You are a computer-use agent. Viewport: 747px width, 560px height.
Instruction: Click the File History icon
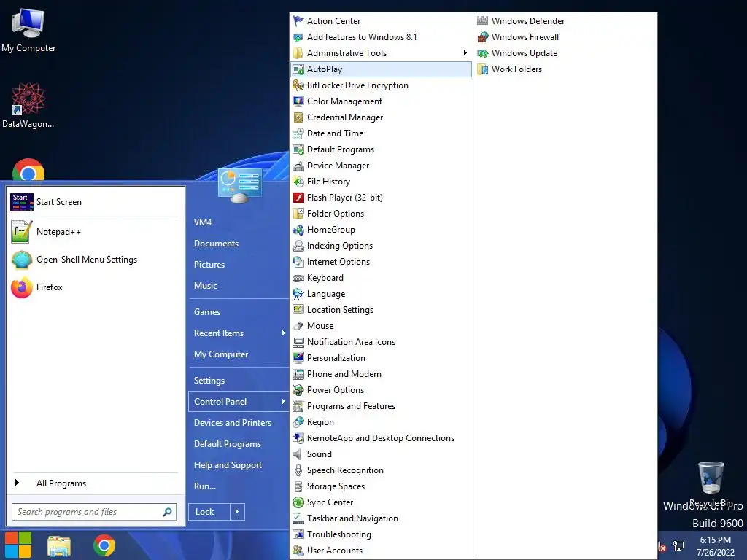pos(298,182)
